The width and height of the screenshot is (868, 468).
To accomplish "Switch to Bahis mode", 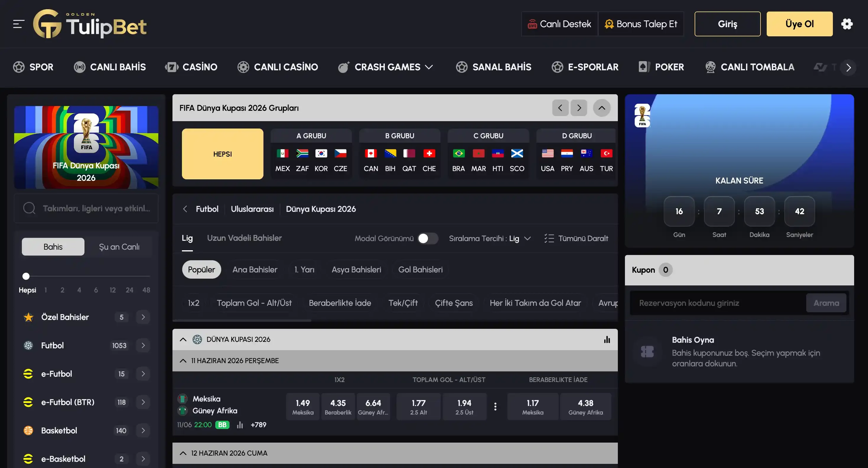I will click(53, 247).
